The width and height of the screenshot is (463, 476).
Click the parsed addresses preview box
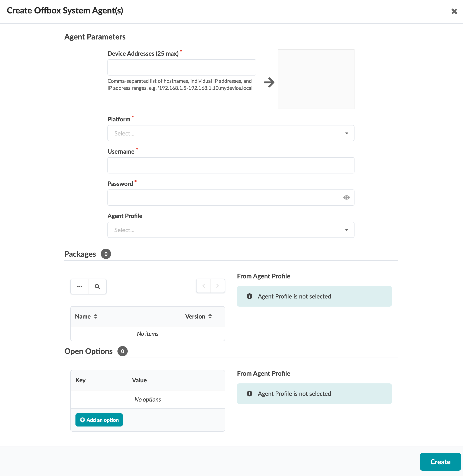(316, 79)
